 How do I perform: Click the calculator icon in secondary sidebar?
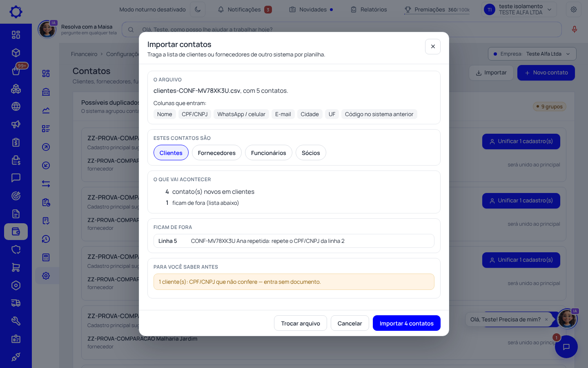[46, 258]
